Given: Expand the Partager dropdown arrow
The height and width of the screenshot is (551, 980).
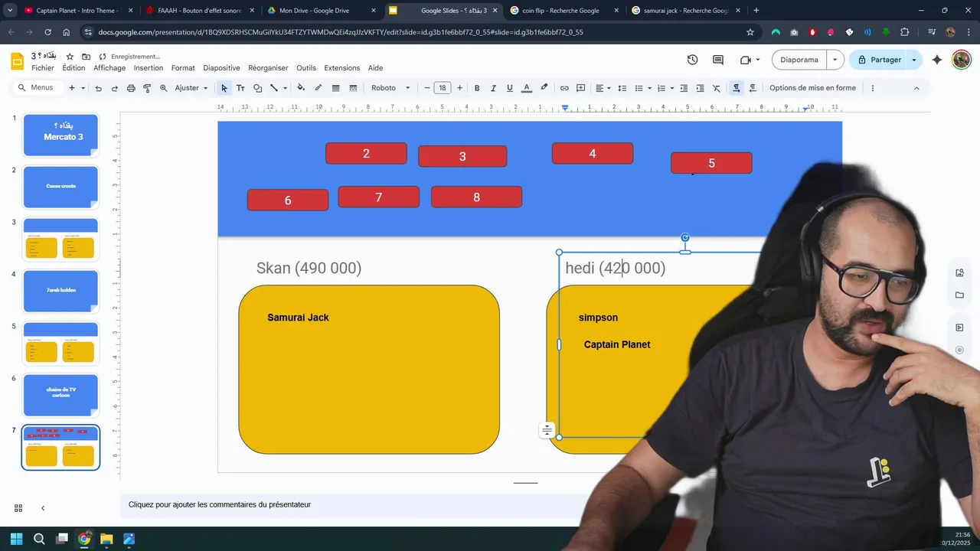Looking at the screenshot, I should pos(914,60).
